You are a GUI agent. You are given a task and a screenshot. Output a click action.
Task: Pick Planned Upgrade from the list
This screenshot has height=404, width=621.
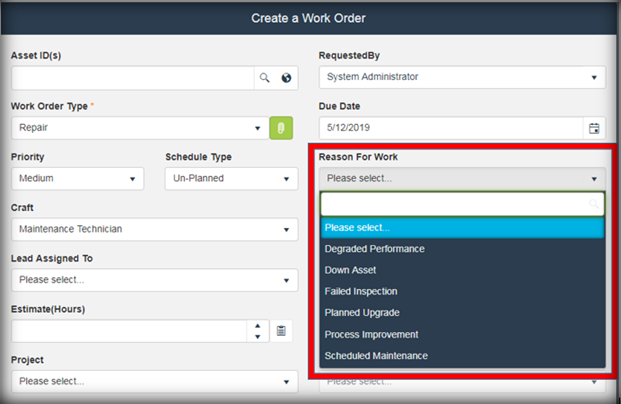(x=362, y=313)
